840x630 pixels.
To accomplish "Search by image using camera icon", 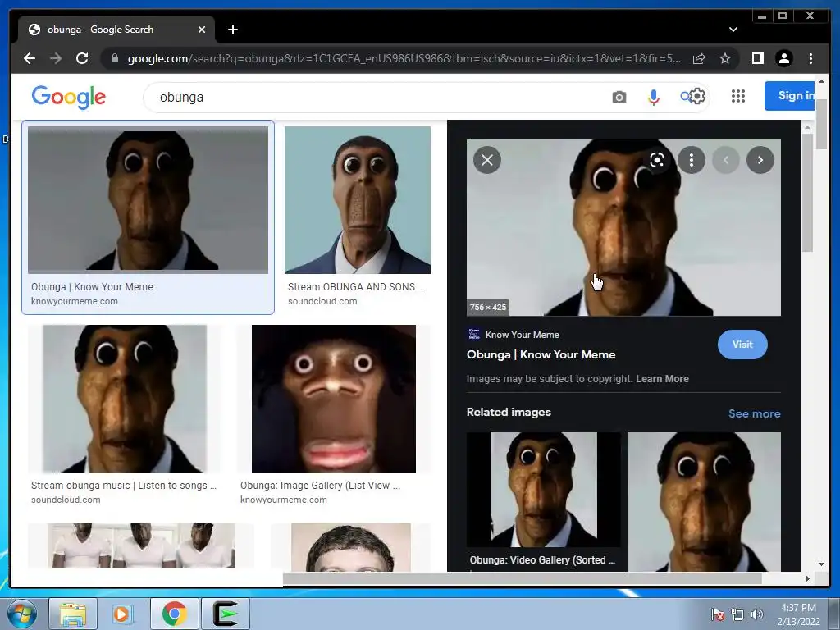I will [x=619, y=97].
